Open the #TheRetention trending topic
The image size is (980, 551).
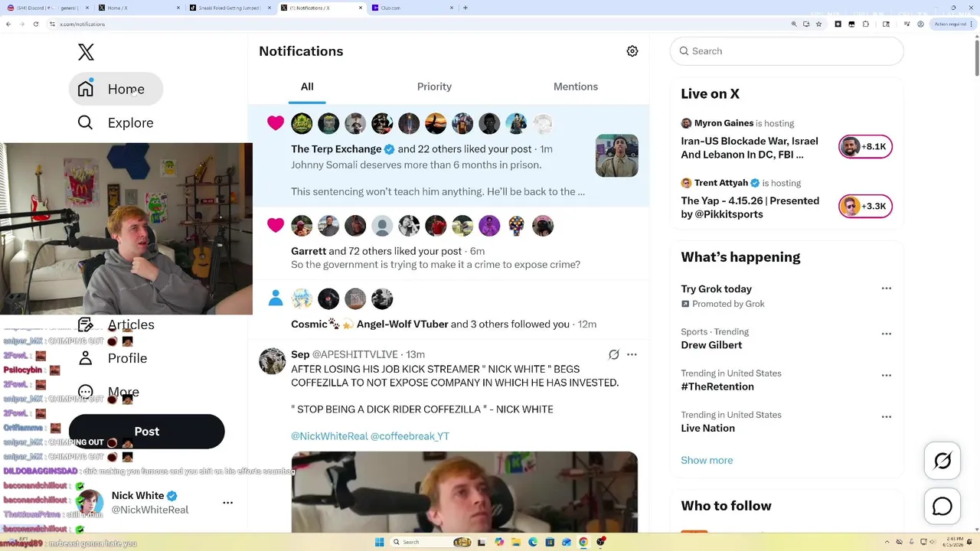coord(717,386)
